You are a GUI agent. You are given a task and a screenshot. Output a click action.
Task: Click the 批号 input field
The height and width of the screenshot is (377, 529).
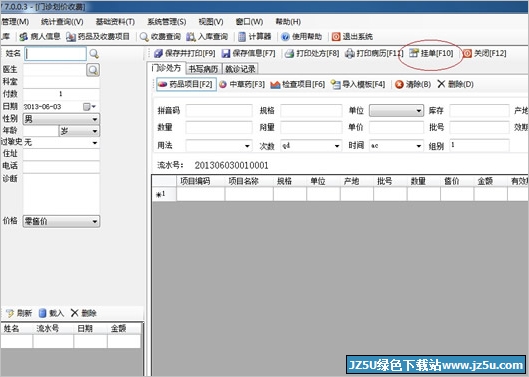point(479,128)
